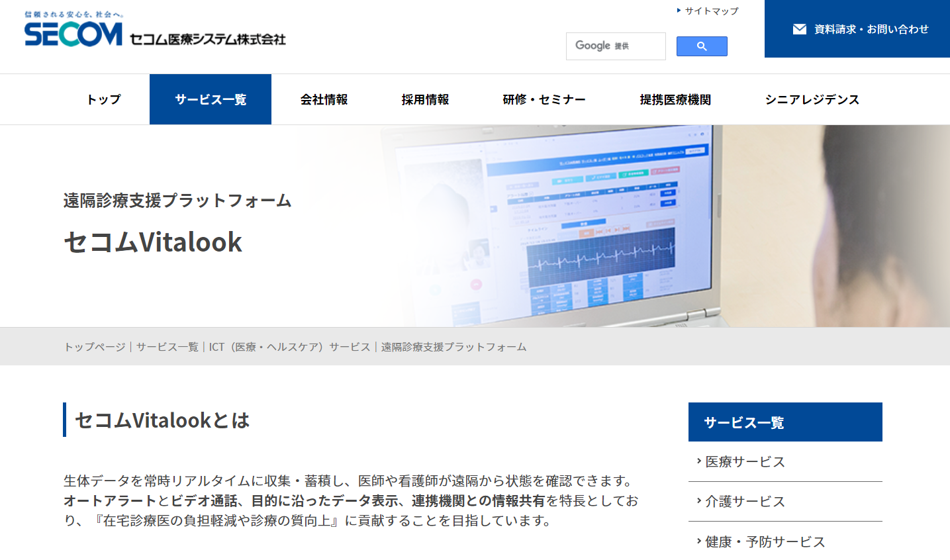950x560 pixels.
Task: Open 資料請求・お問い合わせ contact button
Action: 857,29
